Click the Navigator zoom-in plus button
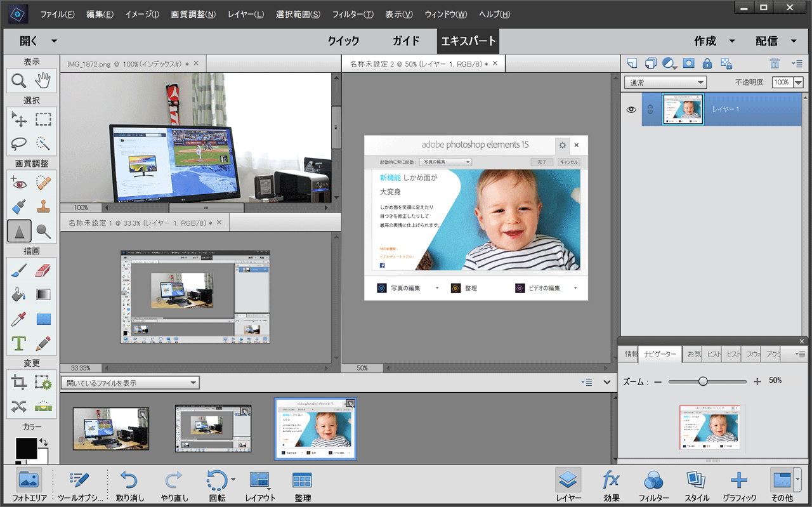 pyautogui.click(x=757, y=381)
